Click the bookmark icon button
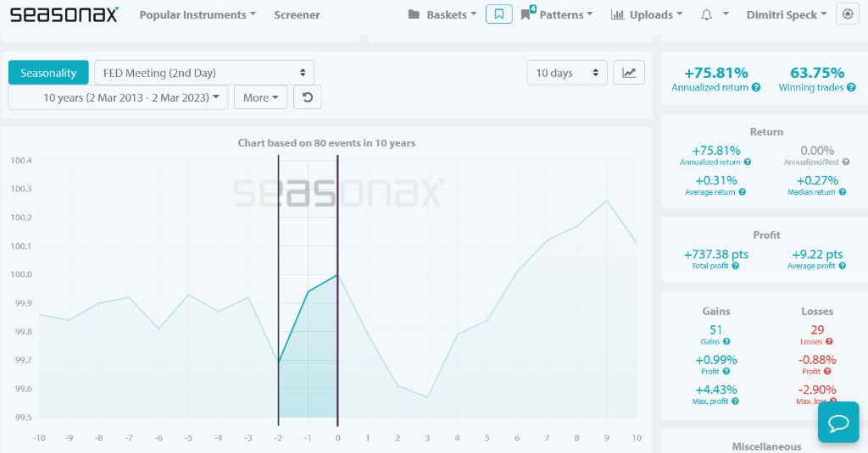Image resolution: width=868 pixels, height=453 pixels. 498,14
